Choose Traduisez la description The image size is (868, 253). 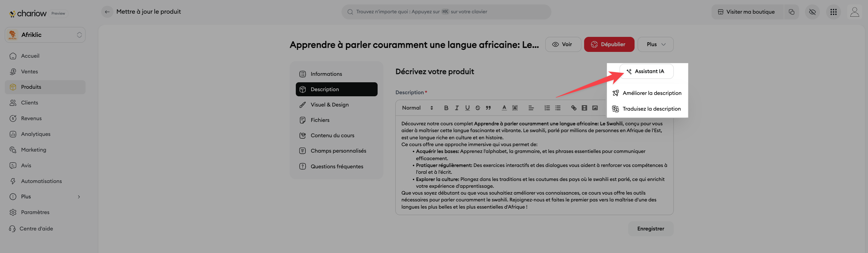[647, 109]
